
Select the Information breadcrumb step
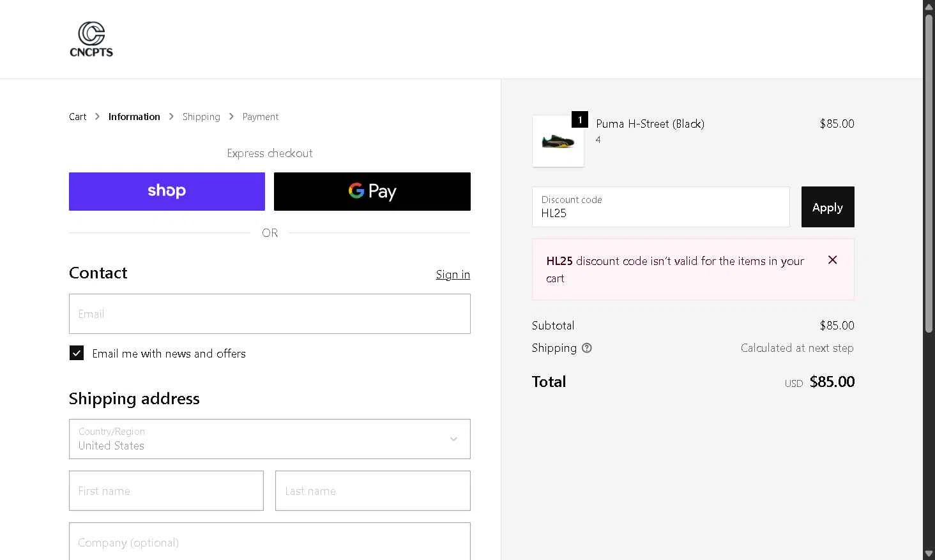pyautogui.click(x=134, y=117)
